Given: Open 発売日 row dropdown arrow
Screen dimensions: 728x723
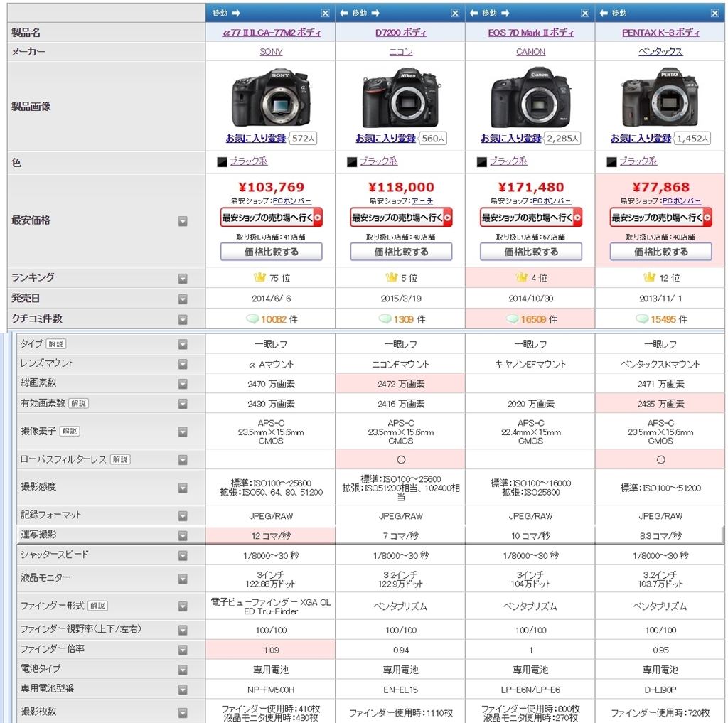Looking at the screenshot, I should click(183, 299).
